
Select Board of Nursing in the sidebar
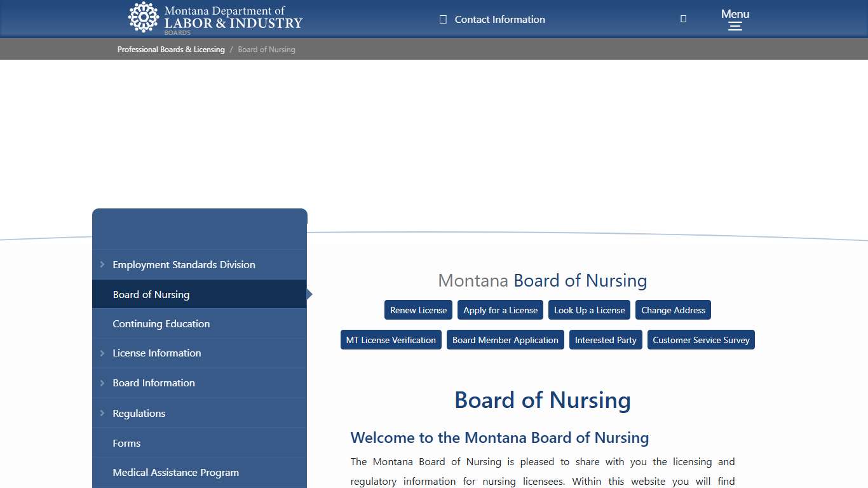[x=151, y=294]
